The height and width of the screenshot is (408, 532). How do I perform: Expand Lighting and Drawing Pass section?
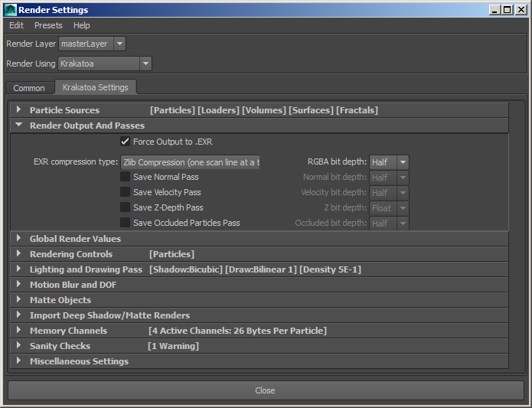click(259, 269)
